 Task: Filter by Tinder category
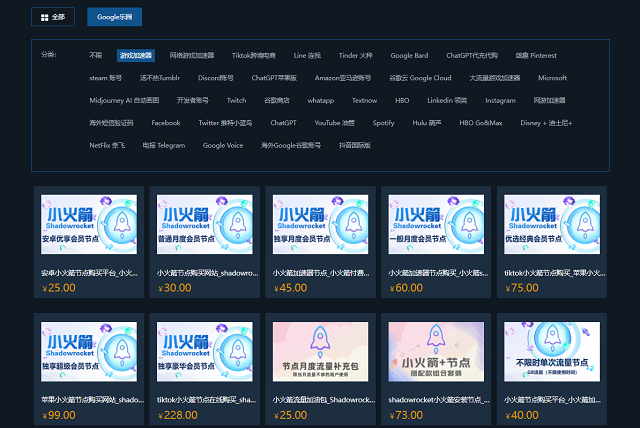(356, 55)
